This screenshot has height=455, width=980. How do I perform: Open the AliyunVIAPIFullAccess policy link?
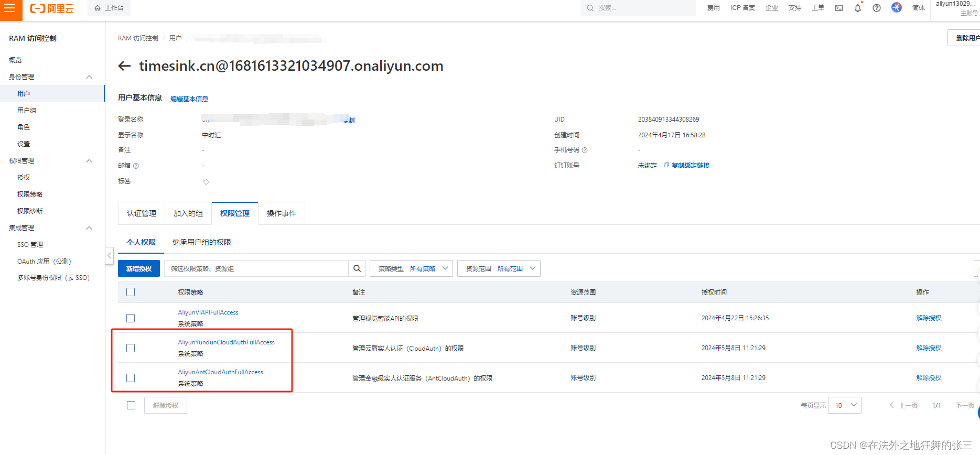[x=208, y=312]
